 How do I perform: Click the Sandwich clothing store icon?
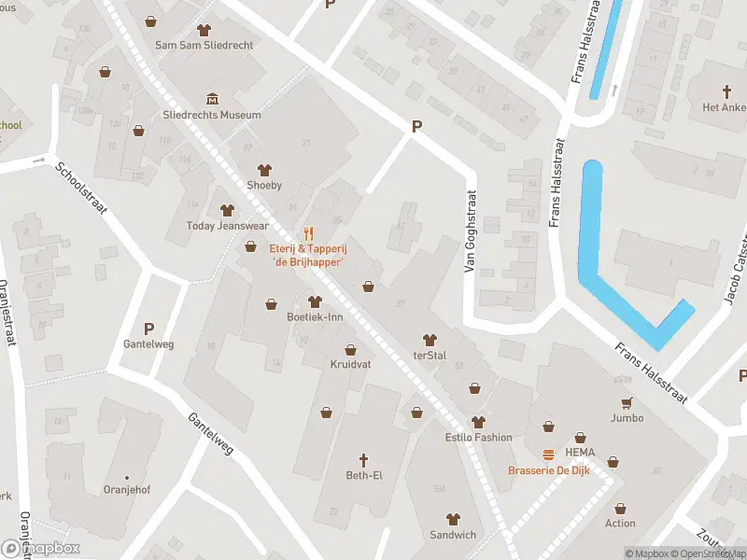tap(453, 519)
